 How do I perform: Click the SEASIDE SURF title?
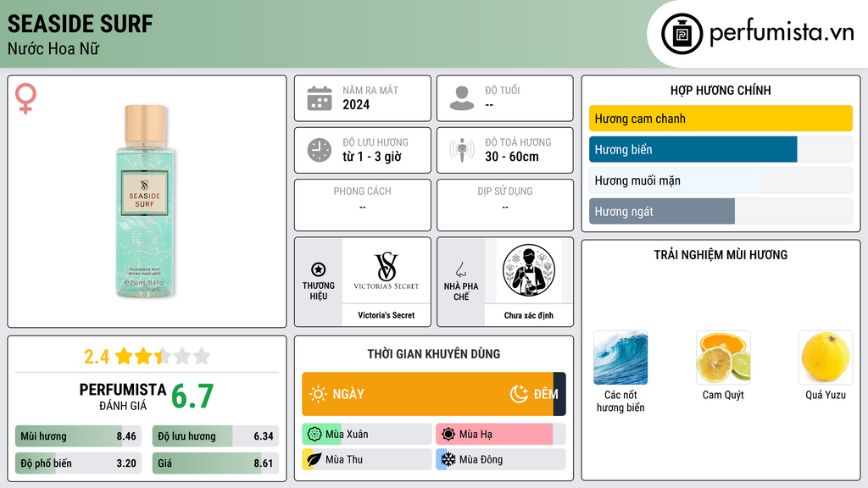[80, 24]
